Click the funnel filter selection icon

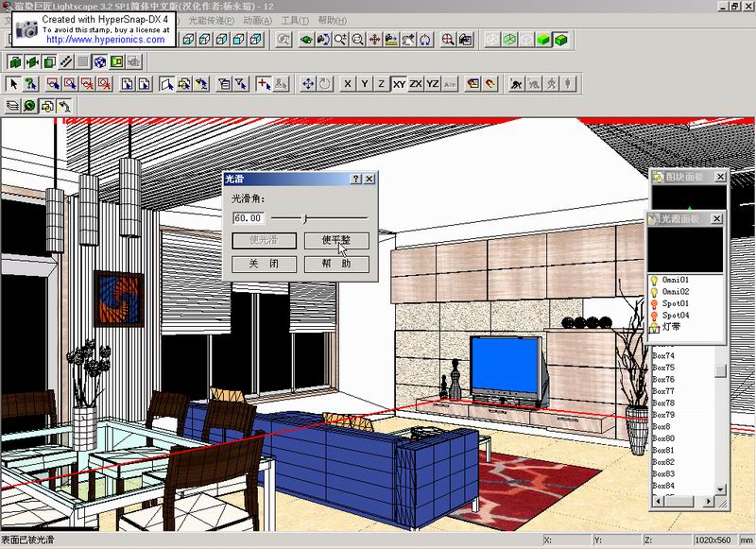241,84
